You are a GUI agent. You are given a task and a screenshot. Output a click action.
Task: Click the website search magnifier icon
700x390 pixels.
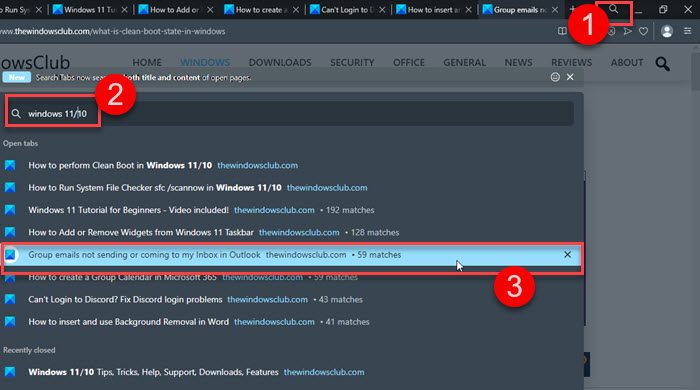(x=662, y=64)
